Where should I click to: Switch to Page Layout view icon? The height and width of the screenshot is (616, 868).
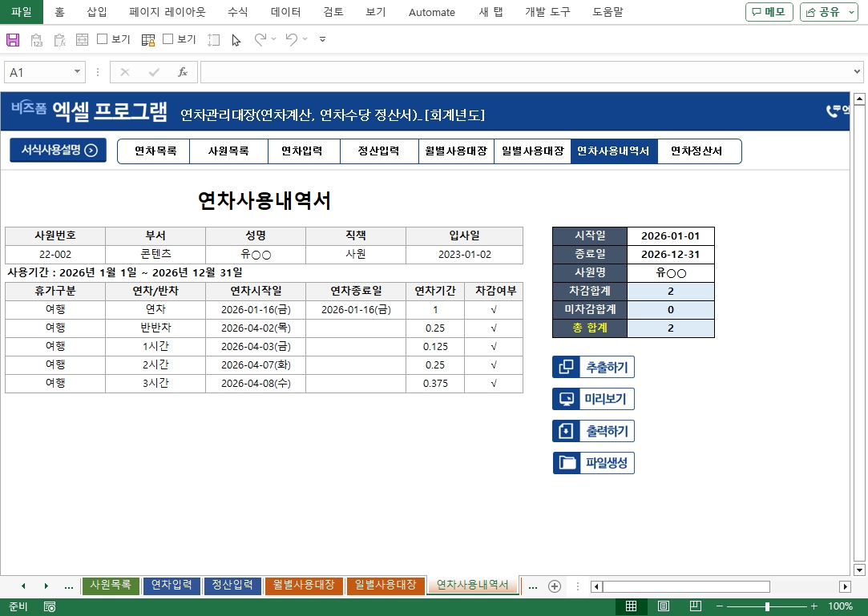click(x=664, y=606)
